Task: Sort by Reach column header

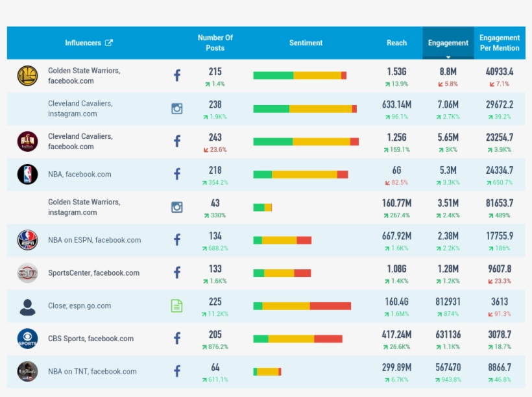Action: pos(396,43)
